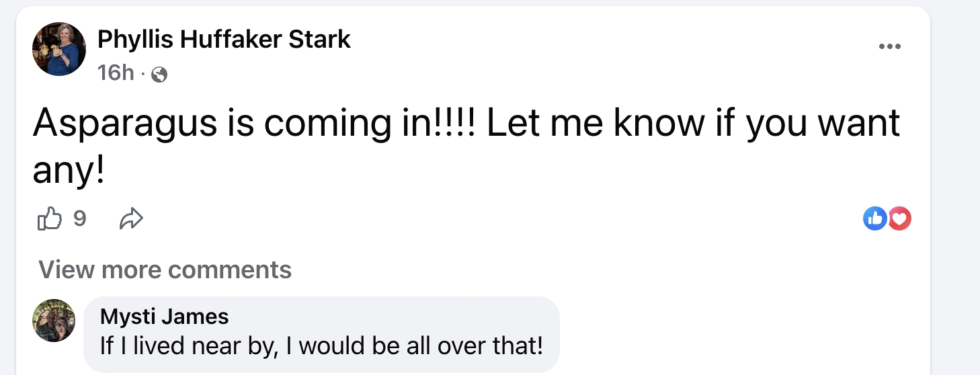The image size is (980, 375).
Task: View the 9 likes count
Action: point(79,218)
